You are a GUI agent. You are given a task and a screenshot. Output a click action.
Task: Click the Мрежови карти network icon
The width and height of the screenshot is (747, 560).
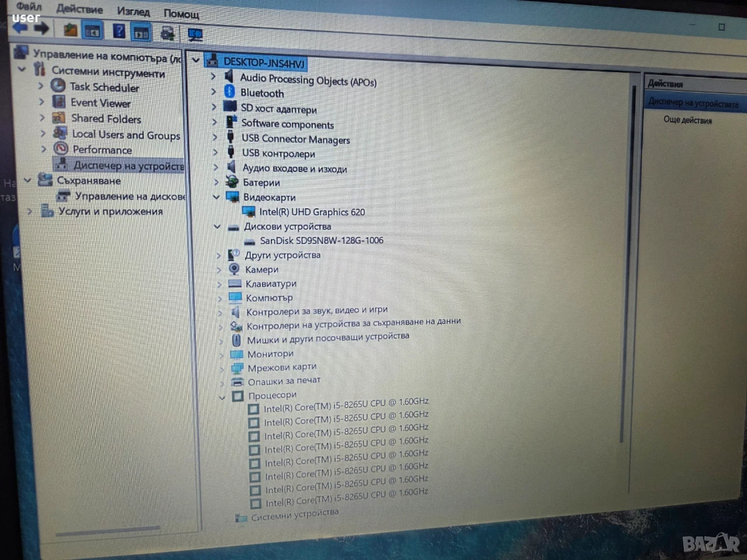click(x=237, y=368)
